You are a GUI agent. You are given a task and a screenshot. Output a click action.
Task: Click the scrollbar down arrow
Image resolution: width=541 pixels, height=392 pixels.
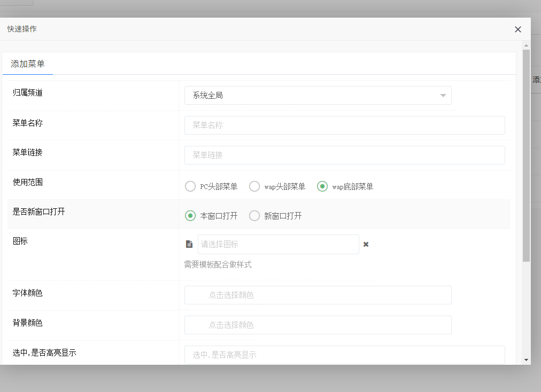coord(526,360)
